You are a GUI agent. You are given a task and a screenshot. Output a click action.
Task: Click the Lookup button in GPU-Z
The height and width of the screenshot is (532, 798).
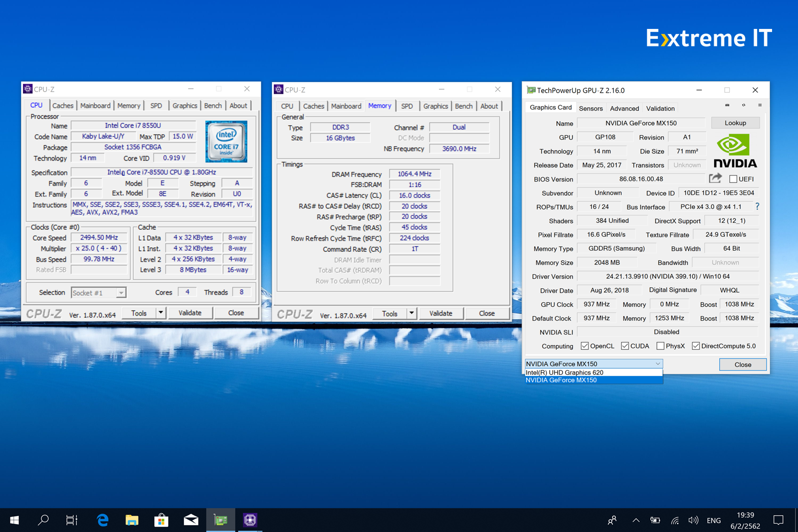(735, 123)
